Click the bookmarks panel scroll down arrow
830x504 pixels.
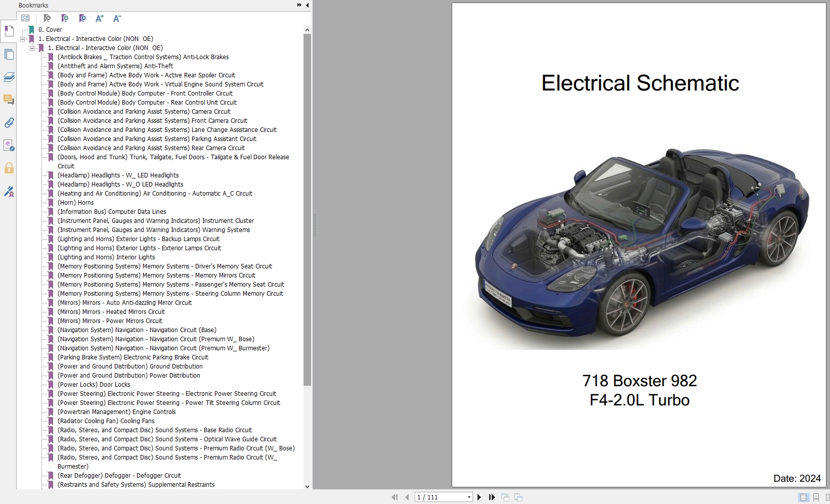click(x=307, y=486)
